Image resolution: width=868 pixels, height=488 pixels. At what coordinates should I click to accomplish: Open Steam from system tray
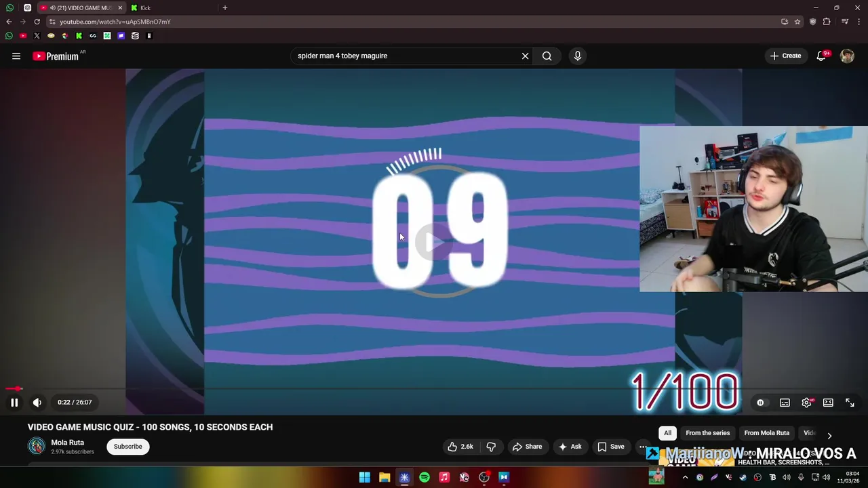(x=743, y=477)
